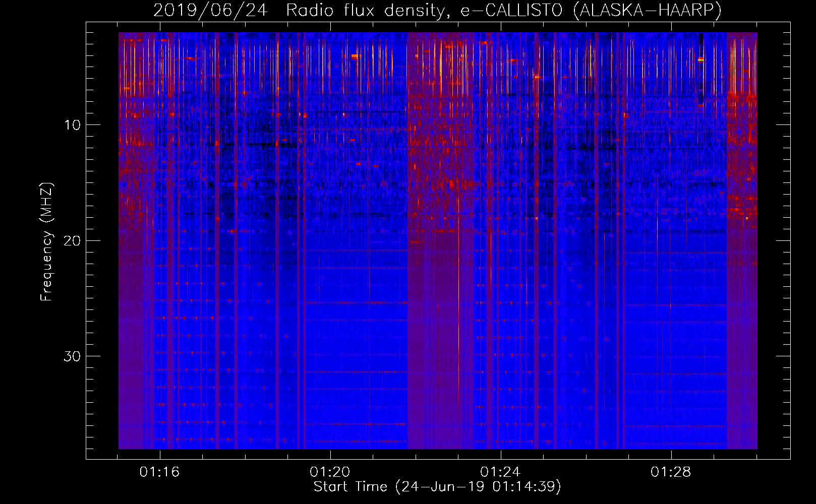
Task: Click the 01:24 time tick label
Action: point(500,472)
